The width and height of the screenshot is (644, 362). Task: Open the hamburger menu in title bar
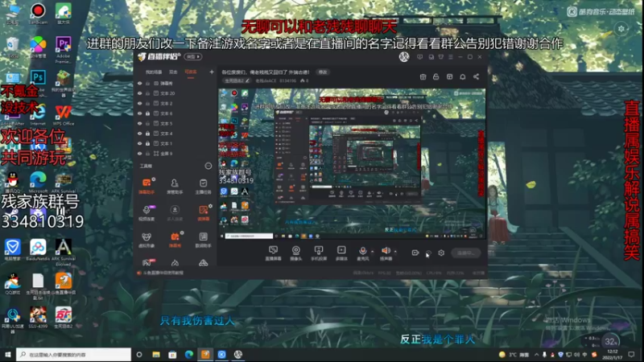451,56
